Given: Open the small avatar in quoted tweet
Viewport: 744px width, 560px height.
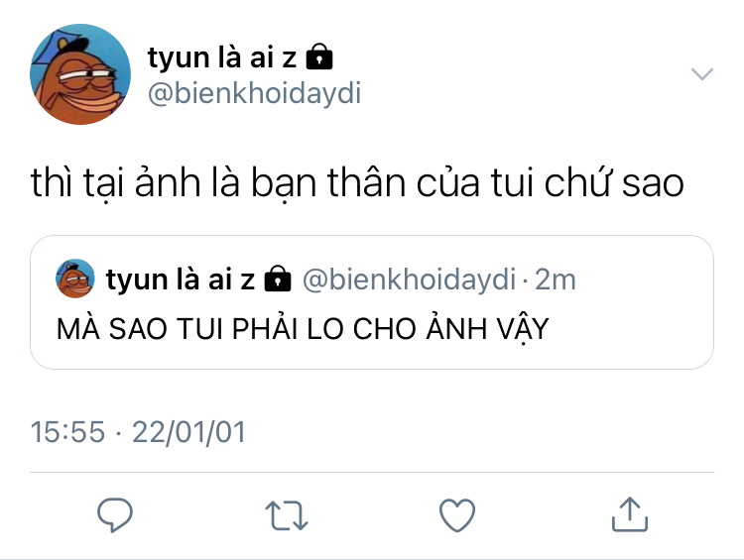Looking at the screenshot, I should tap(75, 279).
